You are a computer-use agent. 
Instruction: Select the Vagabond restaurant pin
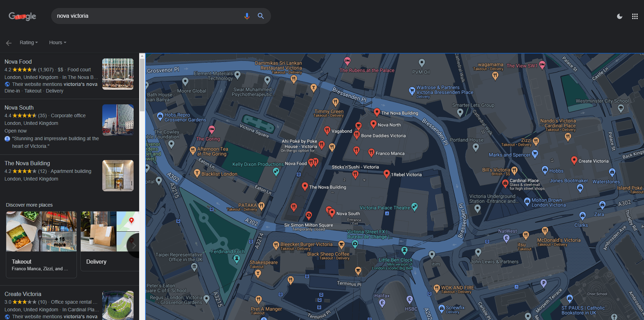point(327,130)
